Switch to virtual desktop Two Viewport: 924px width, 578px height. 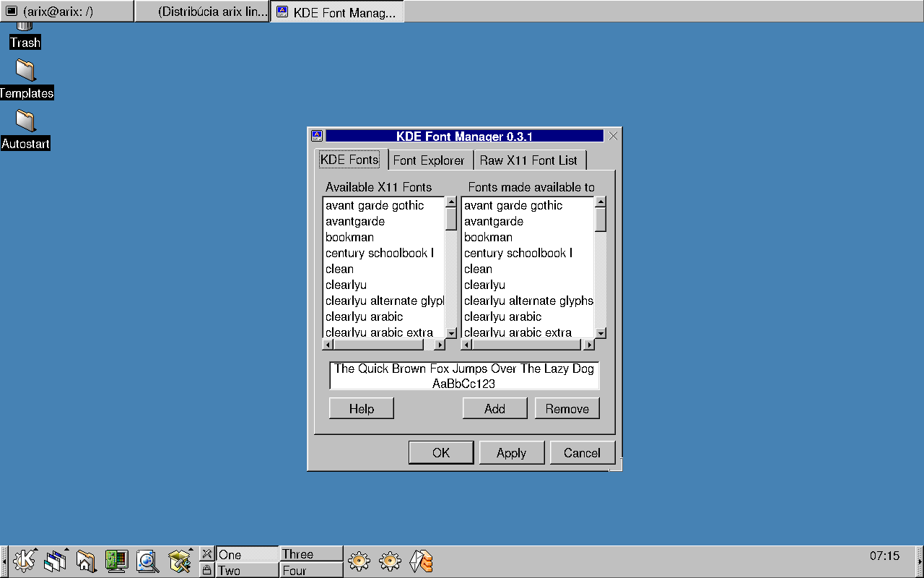[247, 570]
